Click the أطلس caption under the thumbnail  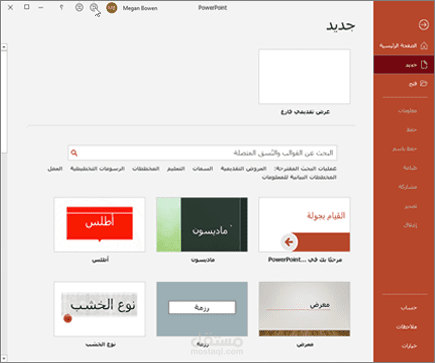tap(100, 260)
